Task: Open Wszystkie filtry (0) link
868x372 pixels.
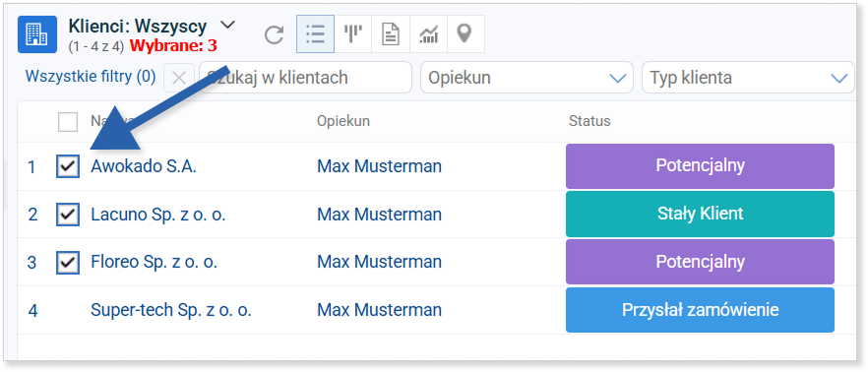Action: pos(91,77)
